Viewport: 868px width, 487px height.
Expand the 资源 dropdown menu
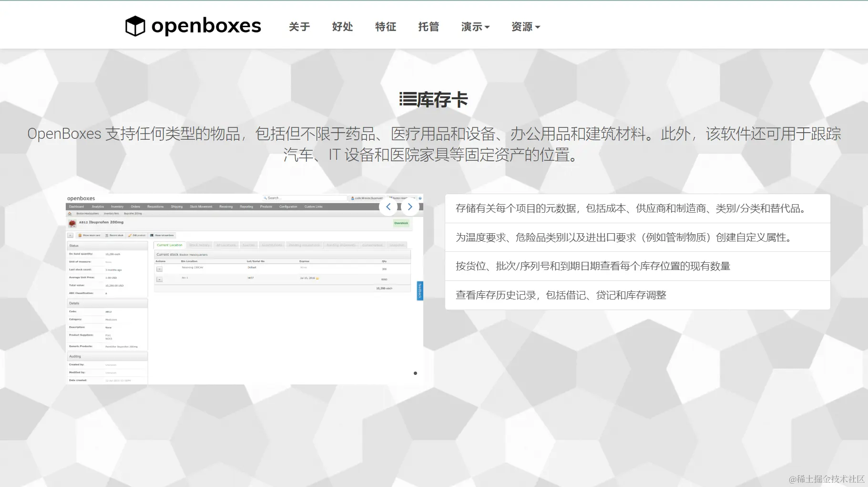pyautogui.click(x=525, y=27)
